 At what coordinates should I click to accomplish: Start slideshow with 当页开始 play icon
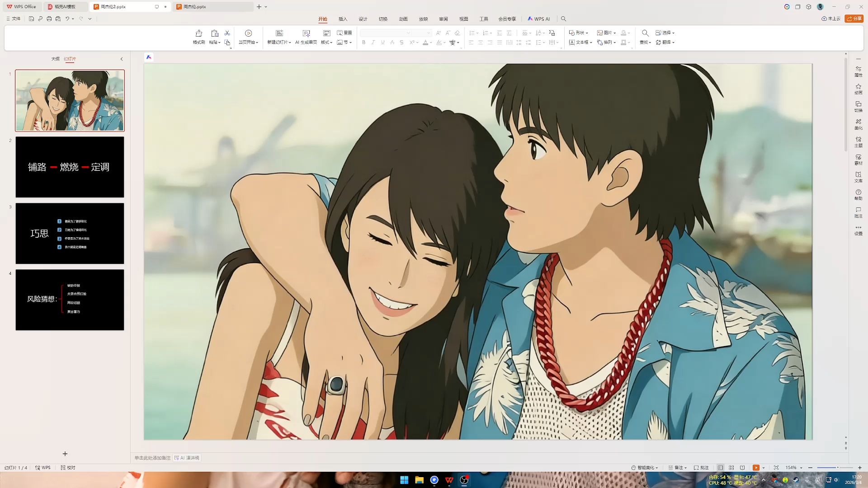point(248,33)
